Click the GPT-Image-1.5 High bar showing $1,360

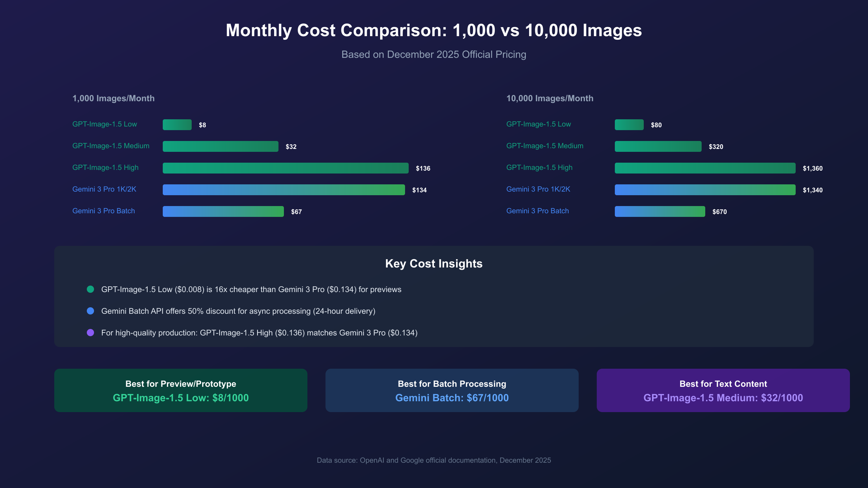705,168
